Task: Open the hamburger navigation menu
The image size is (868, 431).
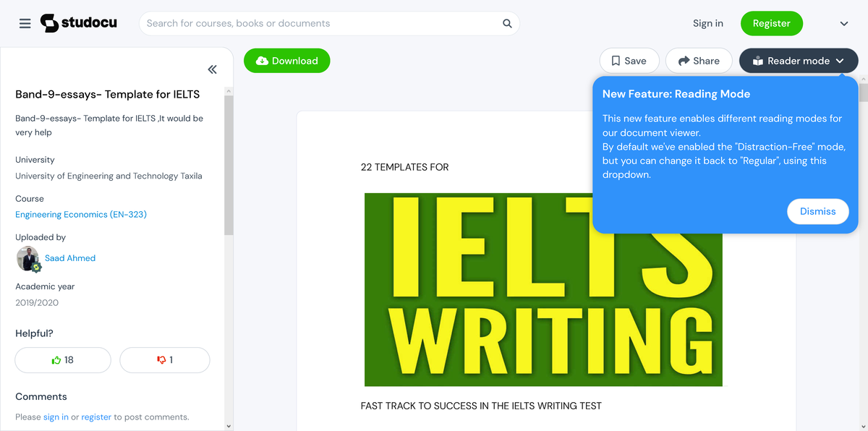Action: coord(25,22)
